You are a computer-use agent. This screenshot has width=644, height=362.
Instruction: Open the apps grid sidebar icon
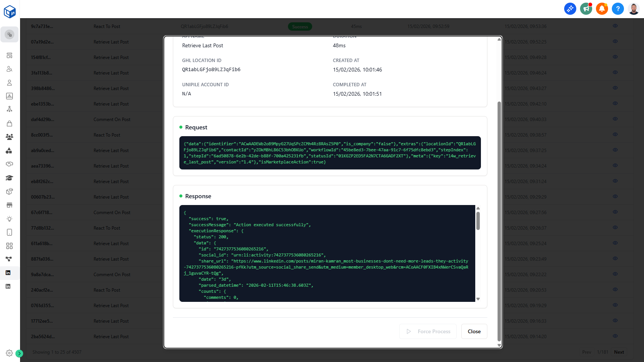coord(9,245)
